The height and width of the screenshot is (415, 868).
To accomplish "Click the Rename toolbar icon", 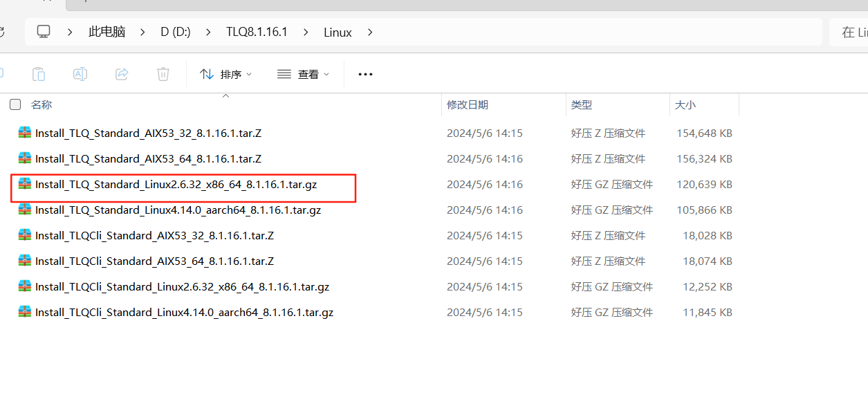I will 80,74.
